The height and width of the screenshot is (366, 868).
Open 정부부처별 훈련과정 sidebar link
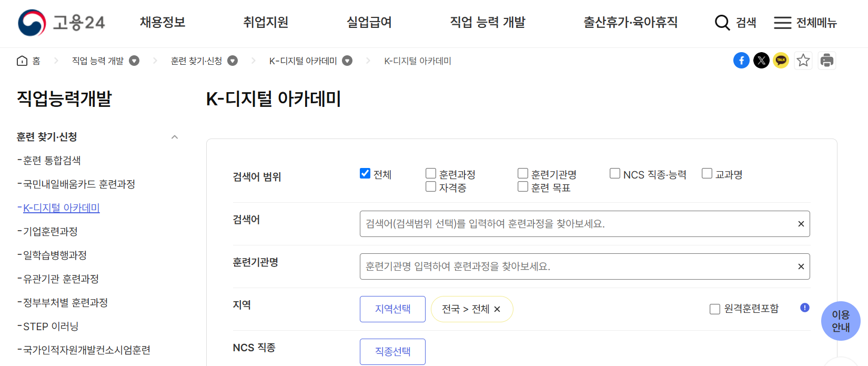click(65, 303)
